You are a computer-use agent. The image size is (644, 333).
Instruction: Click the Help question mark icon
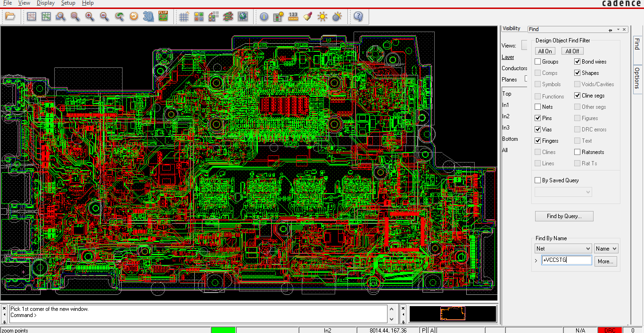point(358,16)
